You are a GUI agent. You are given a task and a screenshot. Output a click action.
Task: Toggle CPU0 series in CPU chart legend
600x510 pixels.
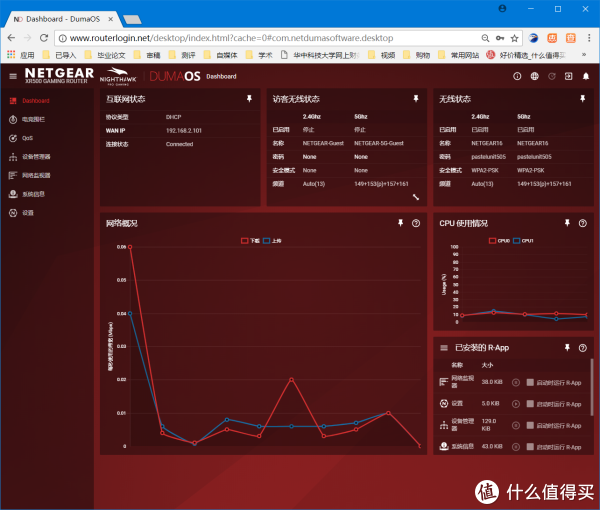click(500, 241)
